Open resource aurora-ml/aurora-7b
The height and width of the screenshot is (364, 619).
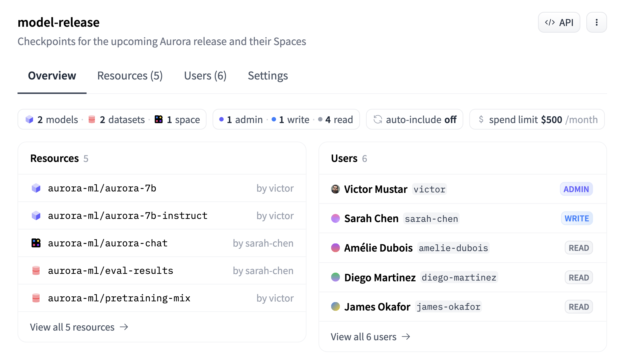(102, 188)
